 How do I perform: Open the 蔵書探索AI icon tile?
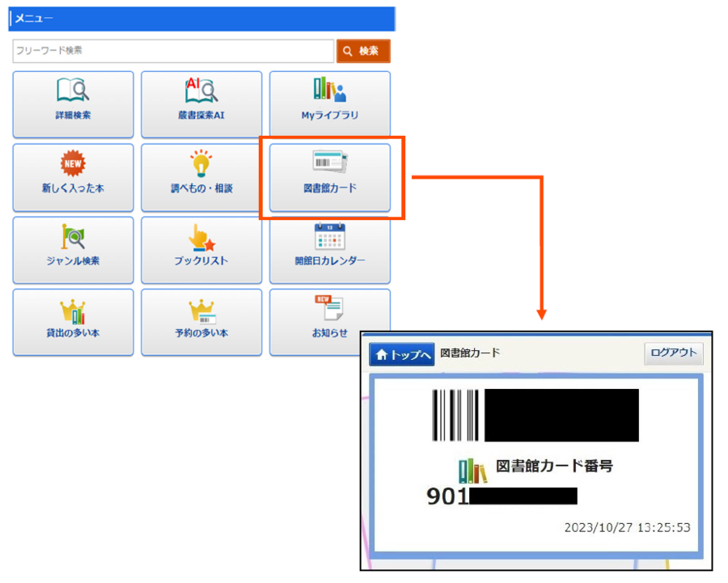click(201, 90)
